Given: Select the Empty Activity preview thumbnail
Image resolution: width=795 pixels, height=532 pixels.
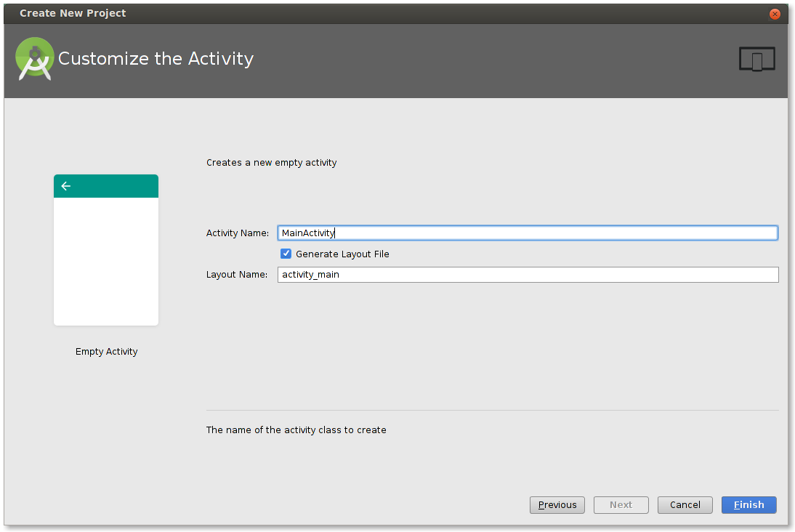Looking at the screenshot, I should [x=106, y=250].
